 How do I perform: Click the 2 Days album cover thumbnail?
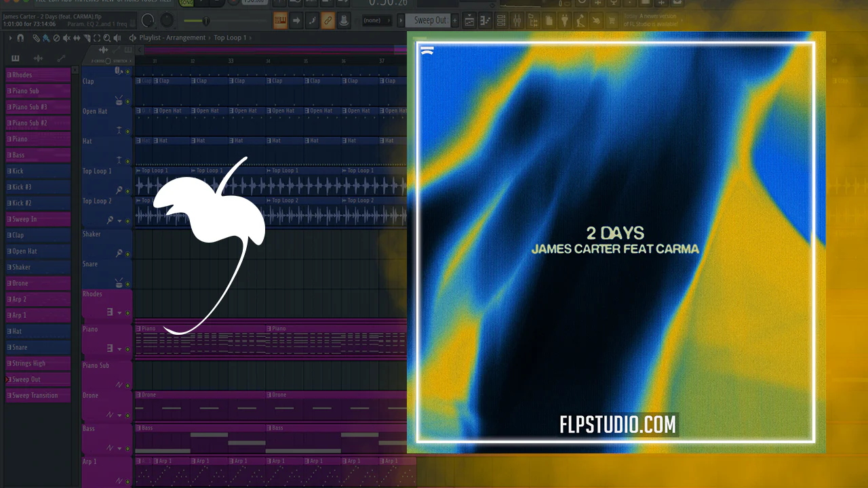[x=616, y=242]
